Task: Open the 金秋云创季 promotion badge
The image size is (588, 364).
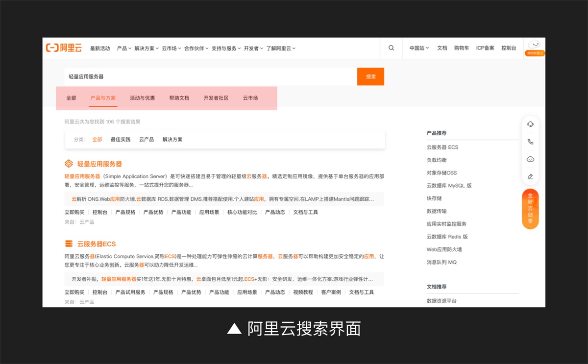Action: [x=530, y=209]
